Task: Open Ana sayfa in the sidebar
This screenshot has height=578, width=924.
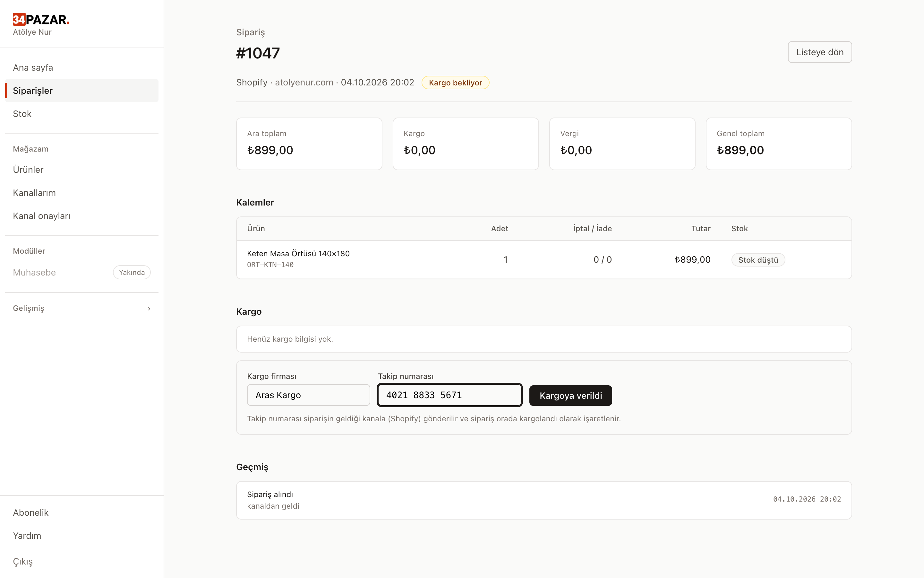Action: click(x=82, y=68)
